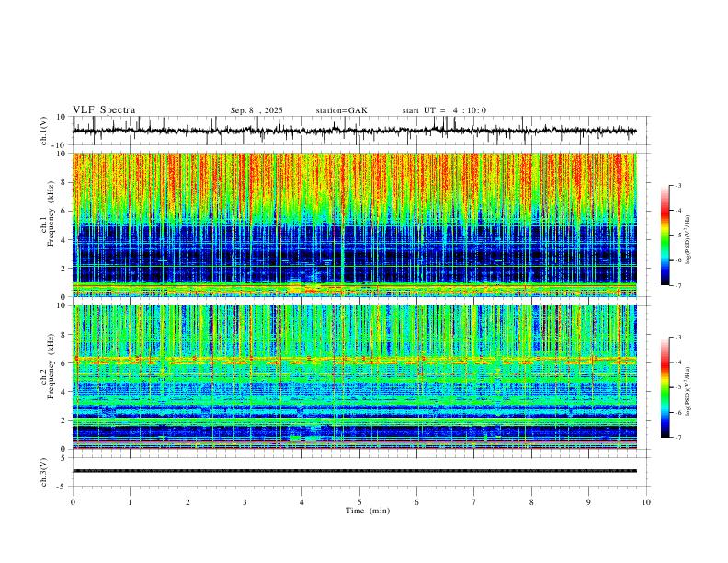Click the ch.3 axis tick label '-5'
The image size is (728, 563).
(x=63, y=487)
